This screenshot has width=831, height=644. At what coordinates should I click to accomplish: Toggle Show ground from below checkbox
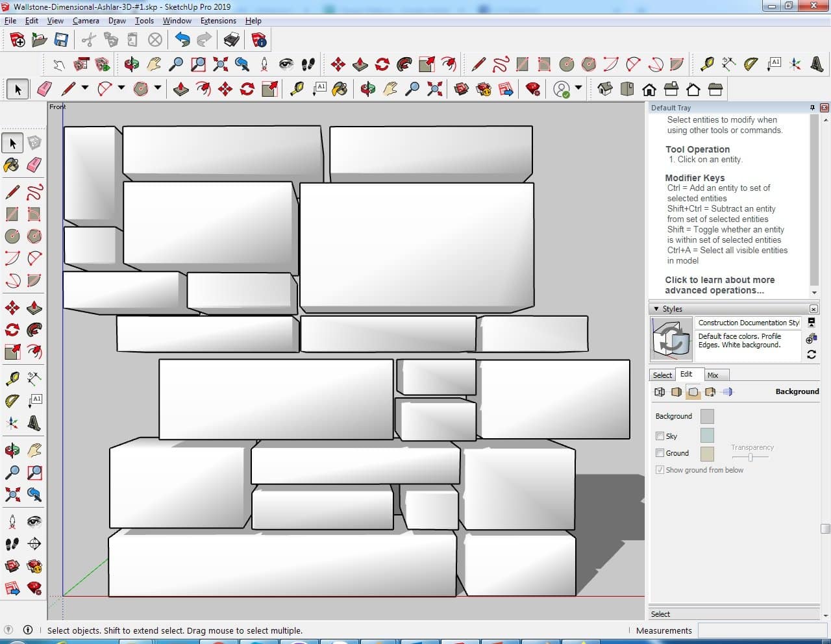(660, 470)
